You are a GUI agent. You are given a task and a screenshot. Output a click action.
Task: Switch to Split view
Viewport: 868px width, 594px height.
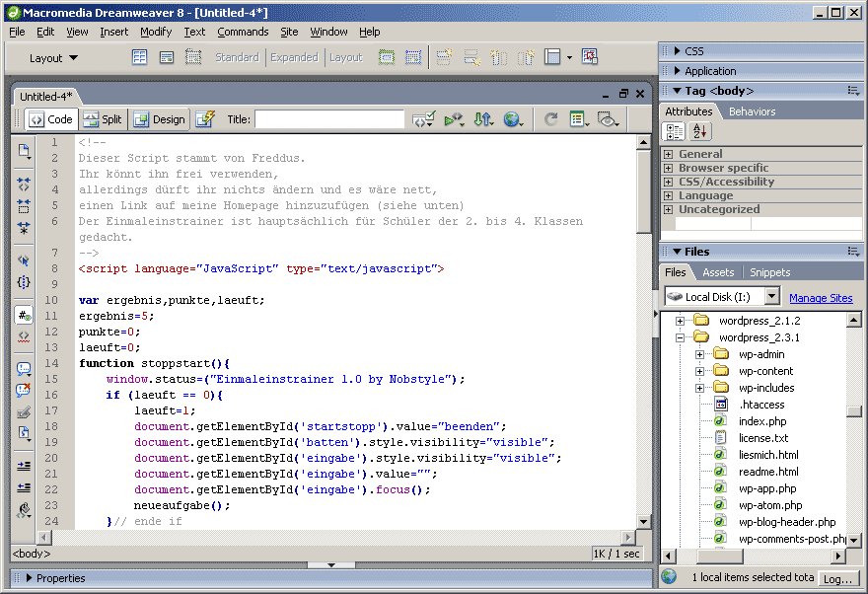pyautogui.click(x=103, y=119)
